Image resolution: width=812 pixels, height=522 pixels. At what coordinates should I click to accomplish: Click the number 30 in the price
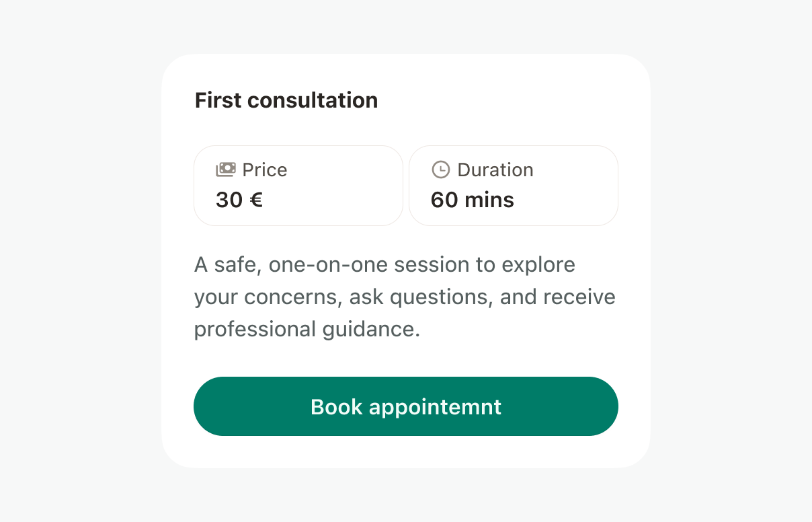229,200
